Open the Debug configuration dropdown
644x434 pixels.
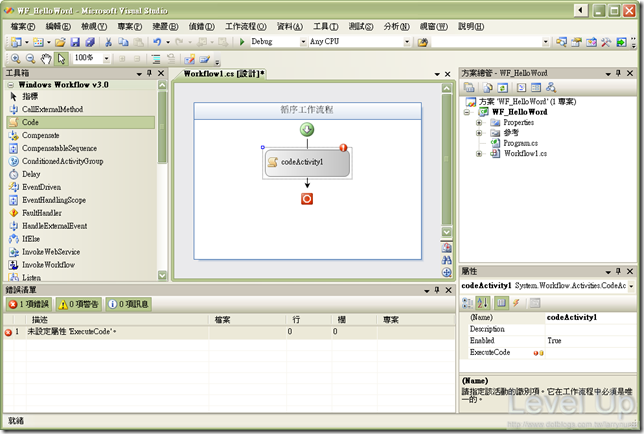(303, 41)
